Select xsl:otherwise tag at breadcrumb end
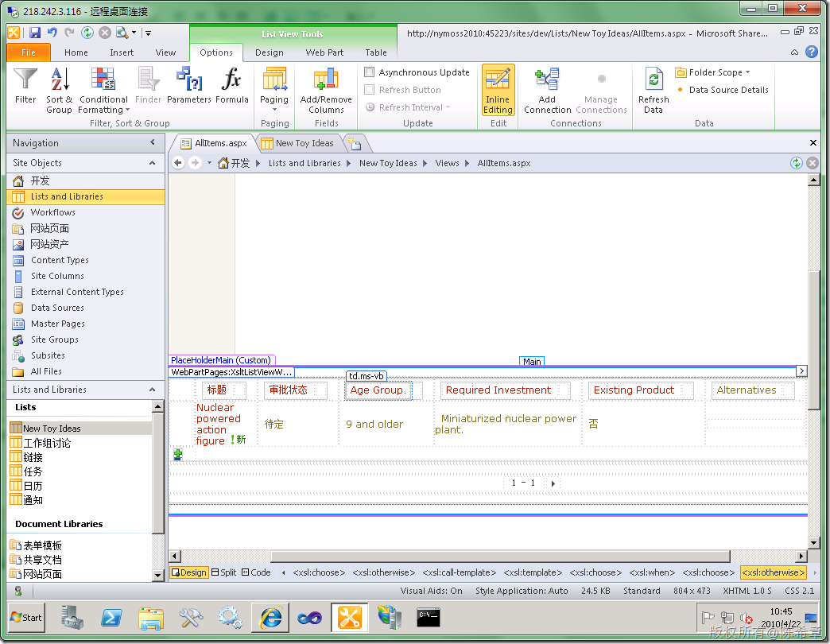Viewport: 830px width, 644px height. click(774, 572)
